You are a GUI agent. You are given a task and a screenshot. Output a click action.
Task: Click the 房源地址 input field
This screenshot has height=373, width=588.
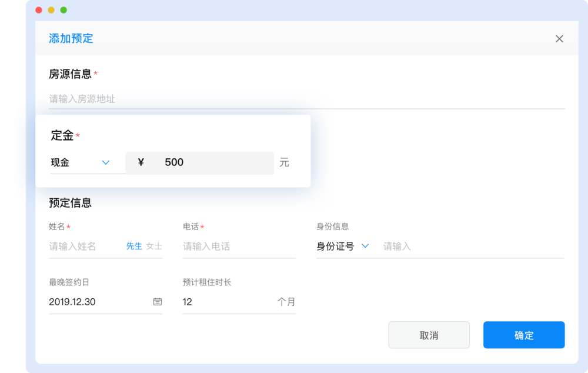click(x=307, y=99)
